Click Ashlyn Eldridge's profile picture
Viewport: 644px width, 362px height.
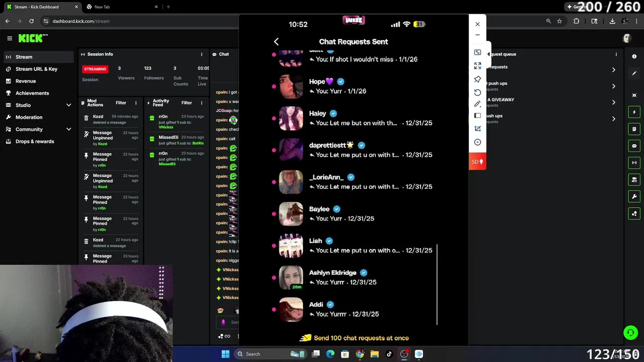(291, 278)
